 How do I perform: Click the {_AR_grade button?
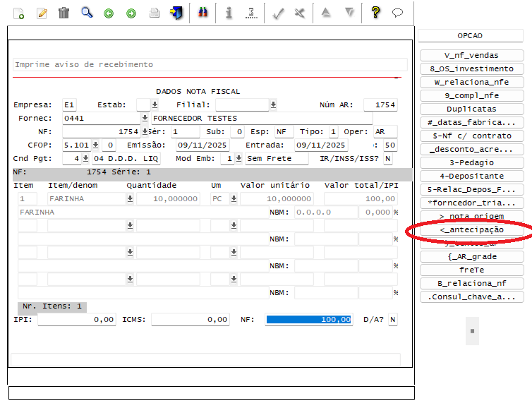click(471, 257)
